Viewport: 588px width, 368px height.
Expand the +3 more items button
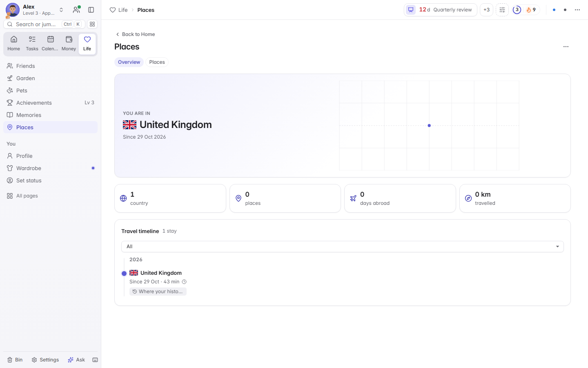[x=486, y=10]
